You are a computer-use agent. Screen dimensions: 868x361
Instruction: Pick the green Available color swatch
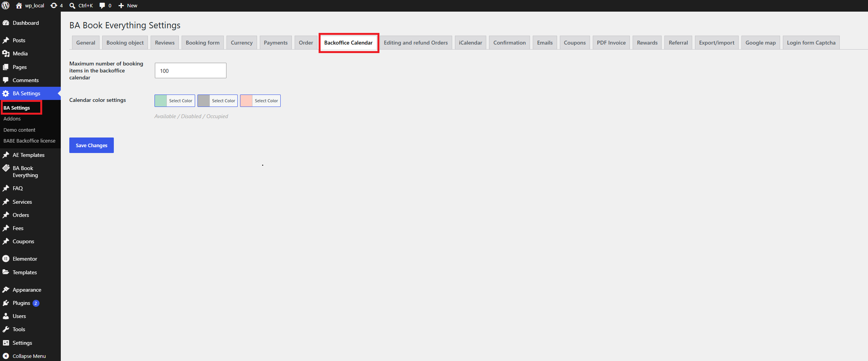[x=161, y=101]
